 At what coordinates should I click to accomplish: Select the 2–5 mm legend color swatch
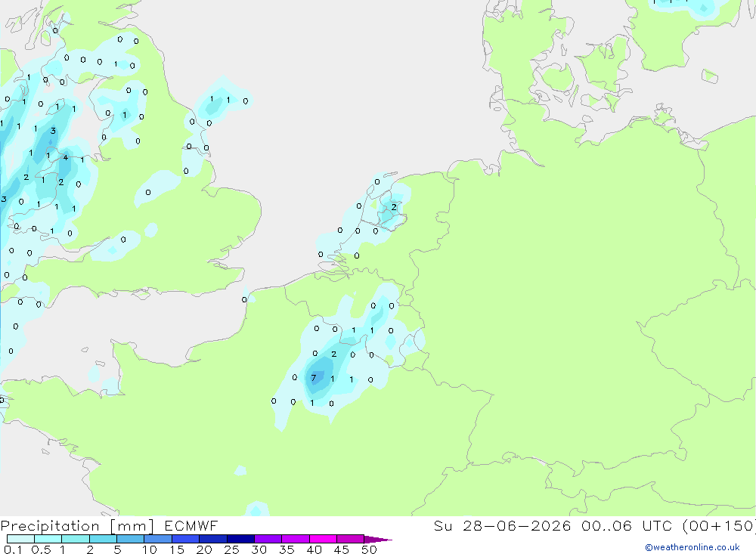pyautogui.click(x=103, y=539)
